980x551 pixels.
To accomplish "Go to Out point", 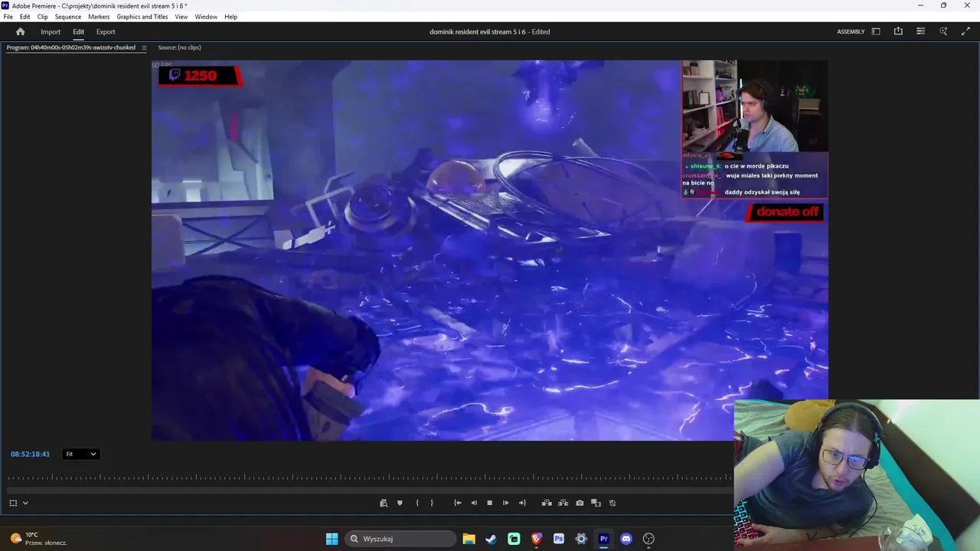I will point(522,503).
